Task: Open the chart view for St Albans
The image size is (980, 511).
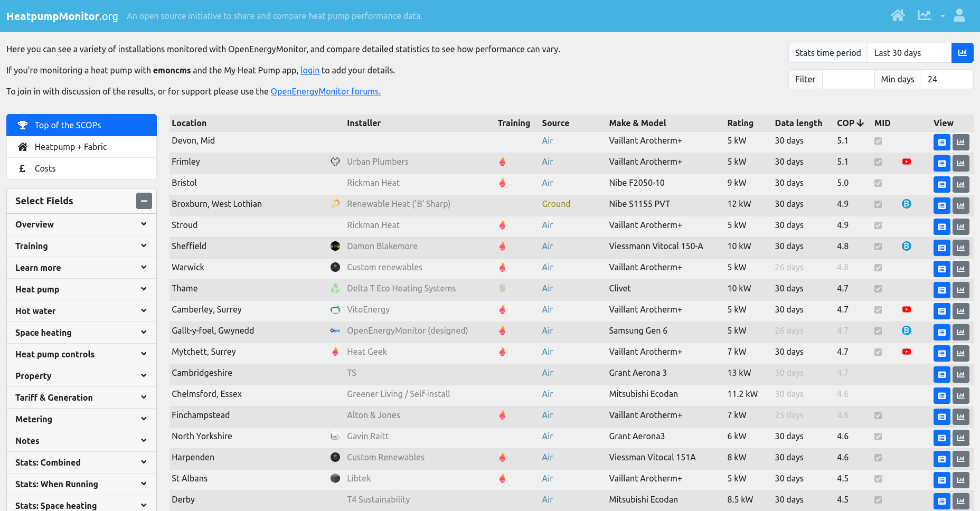Action: (961, 480)
